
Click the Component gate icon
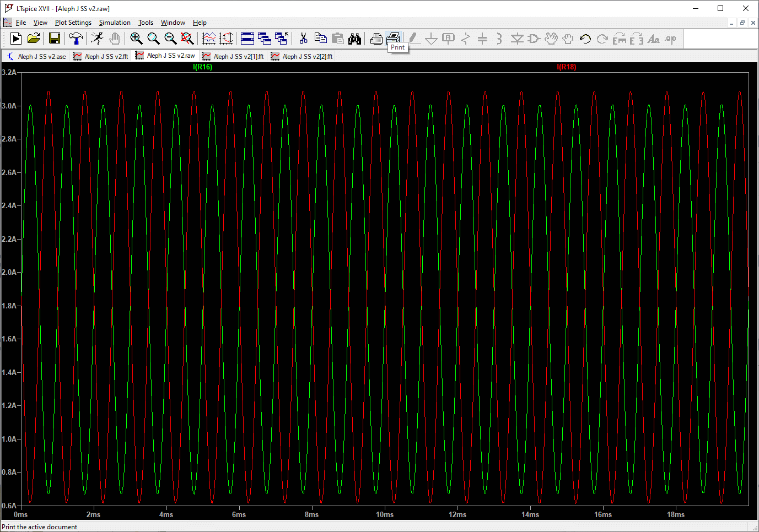pyautogui.click(x=534, y=39)
